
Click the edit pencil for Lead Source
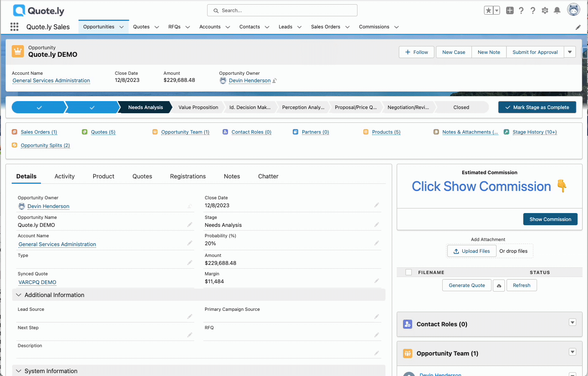click(x=190, y=317)
